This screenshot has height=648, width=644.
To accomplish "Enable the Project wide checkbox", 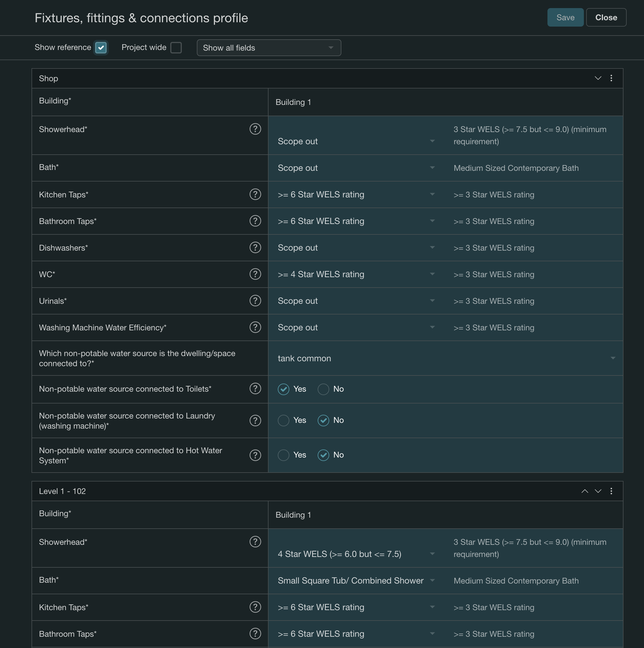I will (176, 48).
